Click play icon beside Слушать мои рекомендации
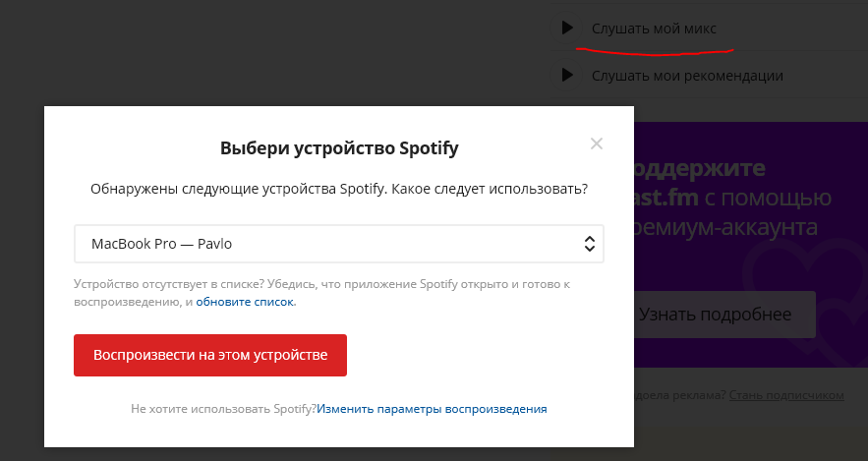Viewport: 868px width, 461px height. tap(567, 75)
